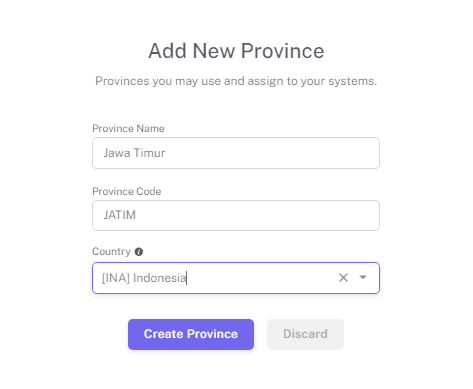This screenshot has width=473, height=389.
Task: Click the word 'Province' in page heading
Action: pyautogui.click(x=282, y=51)
